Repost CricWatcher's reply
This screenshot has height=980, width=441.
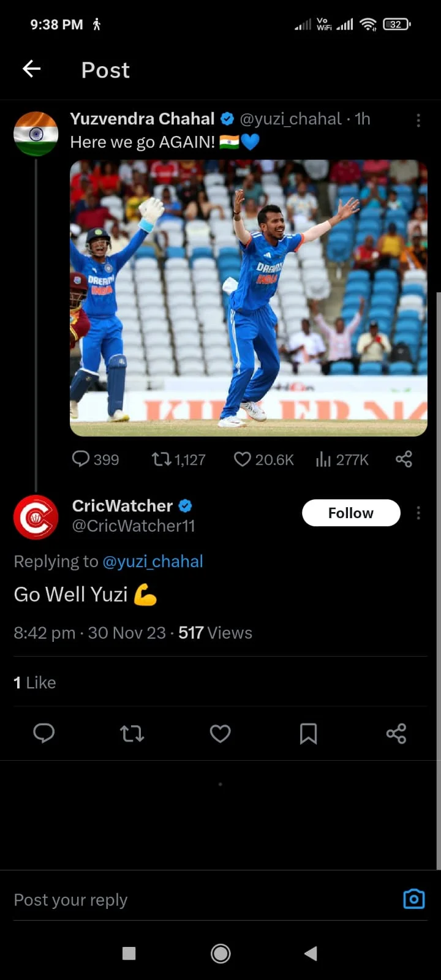click(x=132, y=733)
